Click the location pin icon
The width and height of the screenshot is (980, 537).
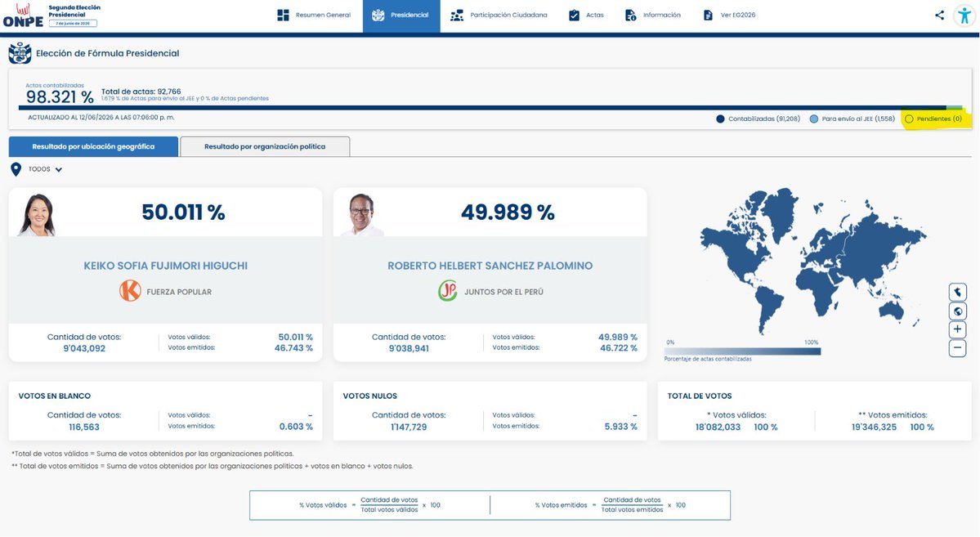(x=16, y=169)
